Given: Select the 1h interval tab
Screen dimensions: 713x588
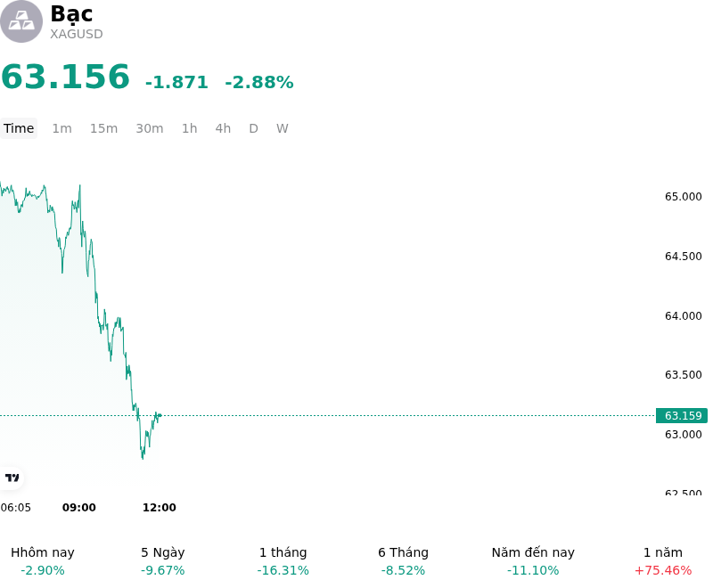Looking at the screenshot, I should click(x=190, y=128).
